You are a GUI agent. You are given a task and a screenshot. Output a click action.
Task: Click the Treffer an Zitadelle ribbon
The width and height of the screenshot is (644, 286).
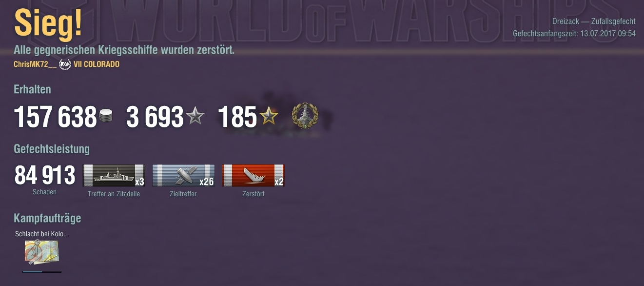(x=114, y=176)
